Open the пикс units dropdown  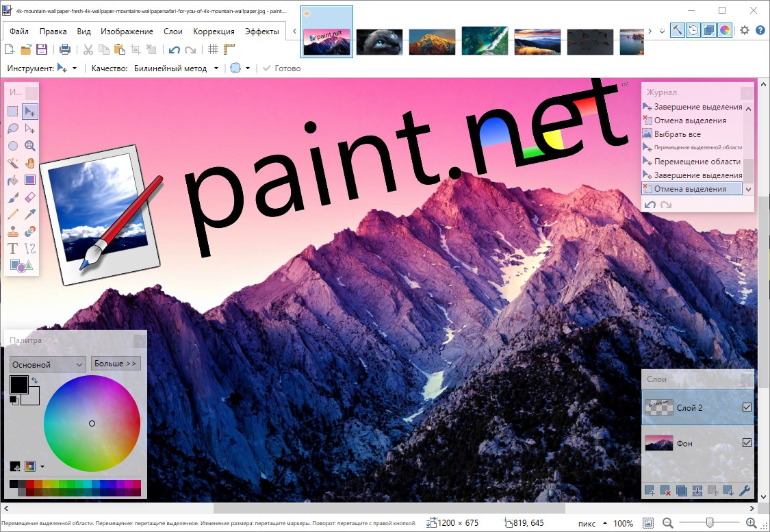(x=593, y=523)
